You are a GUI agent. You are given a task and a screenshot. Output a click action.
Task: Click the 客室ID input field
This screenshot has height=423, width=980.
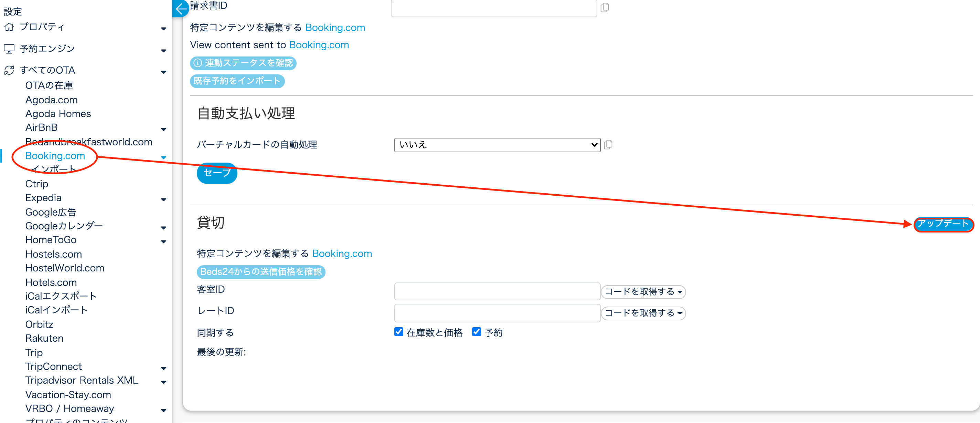pos(497,292)
